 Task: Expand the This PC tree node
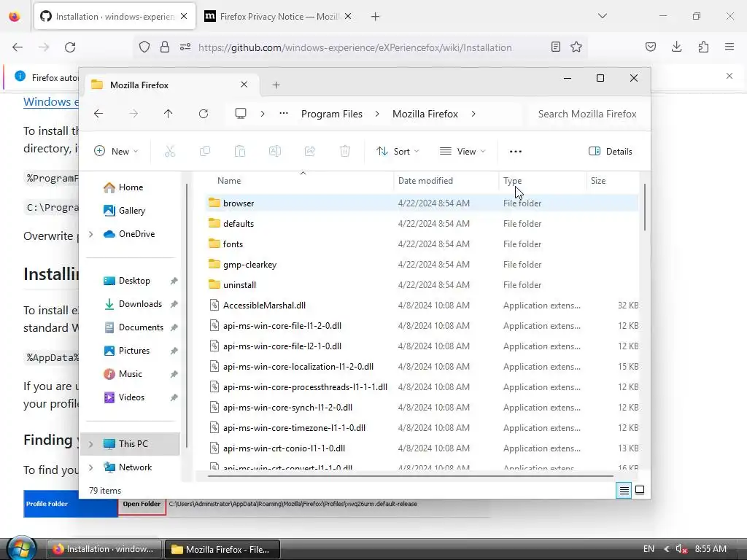point(91,444)
